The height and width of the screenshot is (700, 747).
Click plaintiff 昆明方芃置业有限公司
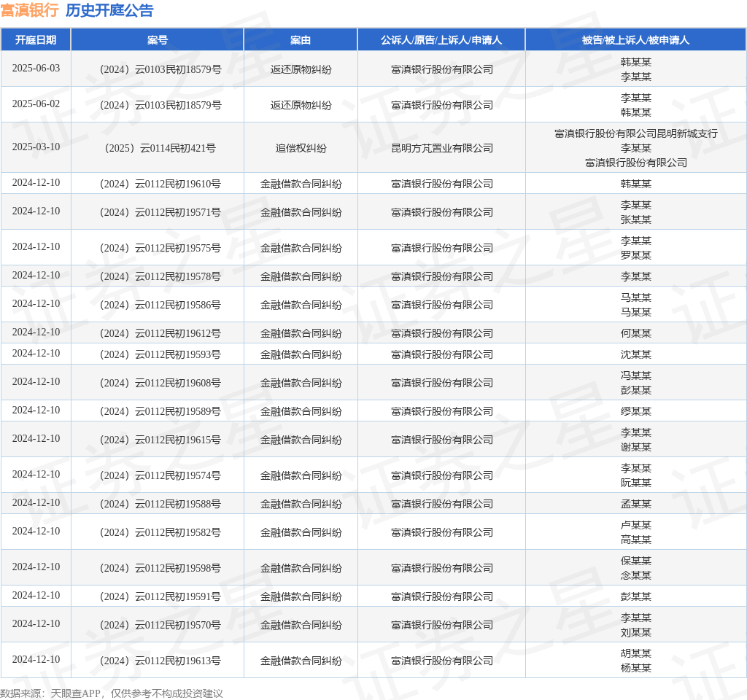[x=441, y=148]
